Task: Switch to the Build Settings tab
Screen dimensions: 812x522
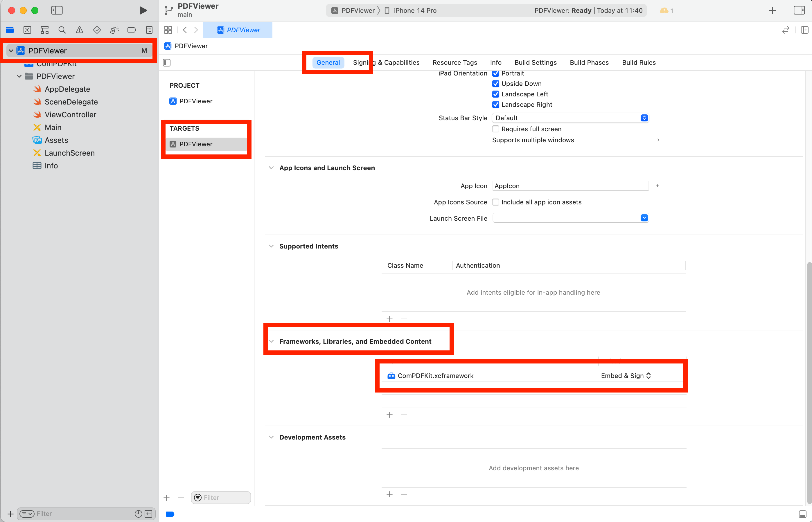Action: click(x=535, y=62)
